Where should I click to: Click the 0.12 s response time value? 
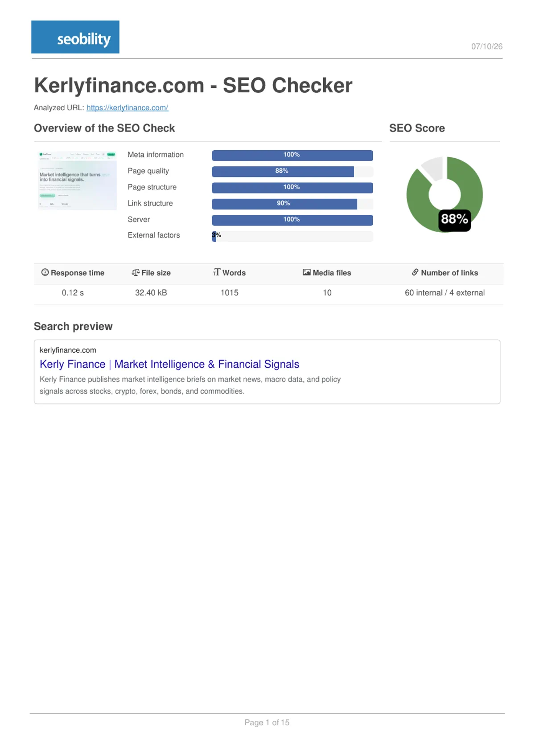click(73, 293)
